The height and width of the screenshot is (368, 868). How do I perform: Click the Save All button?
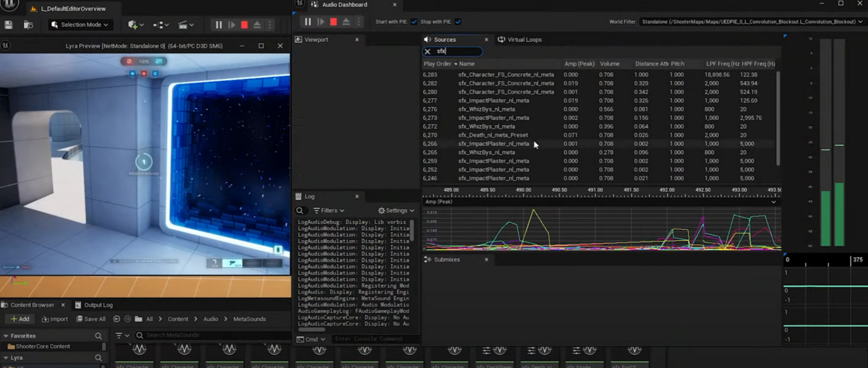[90, 319]
